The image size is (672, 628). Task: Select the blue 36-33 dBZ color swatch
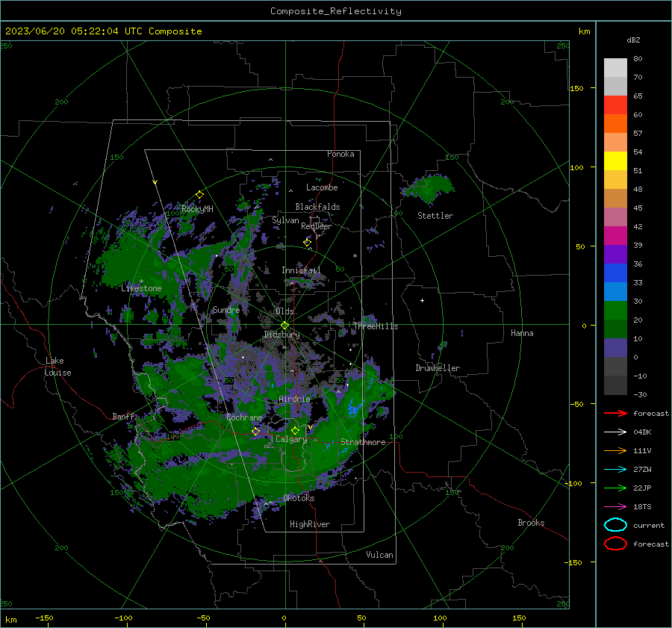[615, 273]
